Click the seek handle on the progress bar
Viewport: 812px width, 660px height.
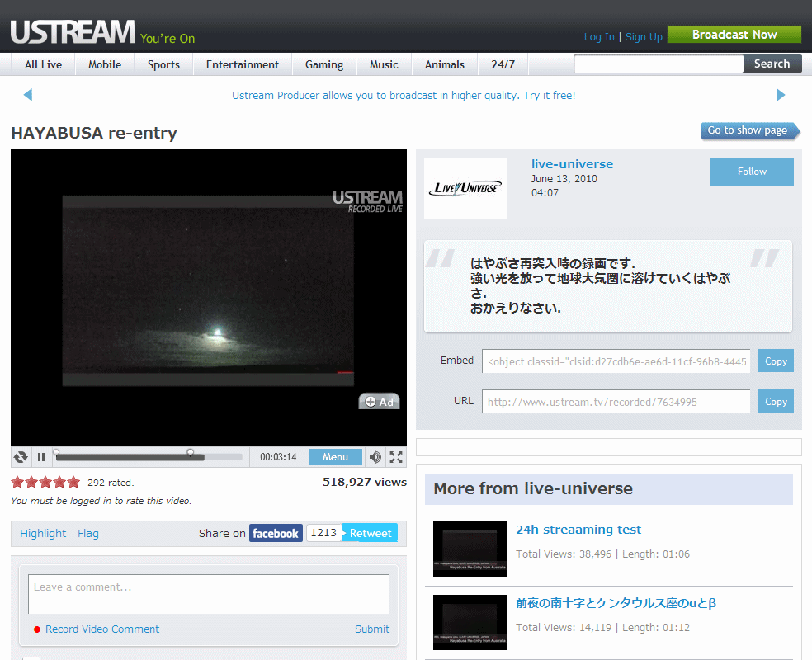[191, 453]
